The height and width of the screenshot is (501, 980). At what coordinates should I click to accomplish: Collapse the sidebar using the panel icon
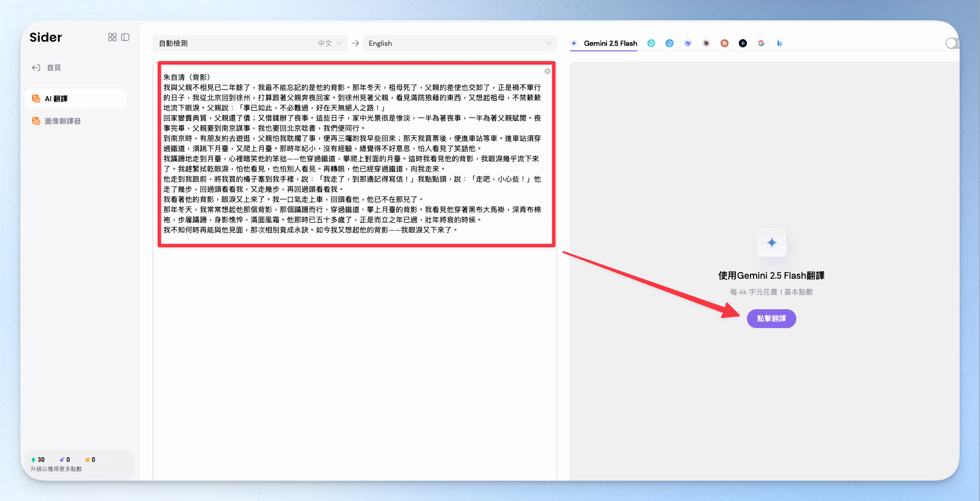(x=125, y=37)
